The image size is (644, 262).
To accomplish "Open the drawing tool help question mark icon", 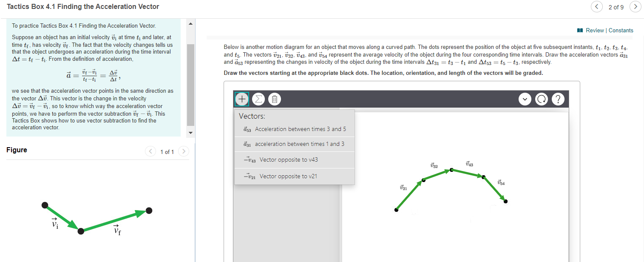I will coord(558,99).
